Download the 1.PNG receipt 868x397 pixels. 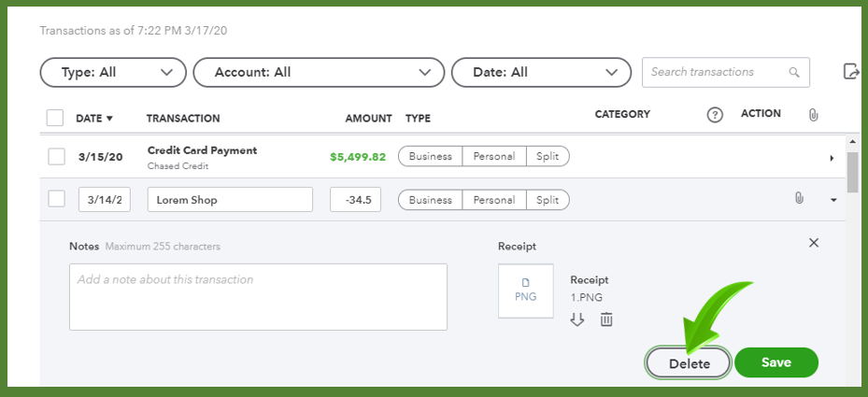pos(577,319)
